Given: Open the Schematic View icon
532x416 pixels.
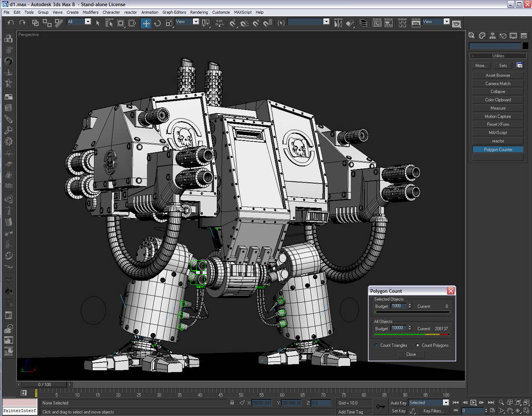Looking at the screenshot, I should [388, 23].
